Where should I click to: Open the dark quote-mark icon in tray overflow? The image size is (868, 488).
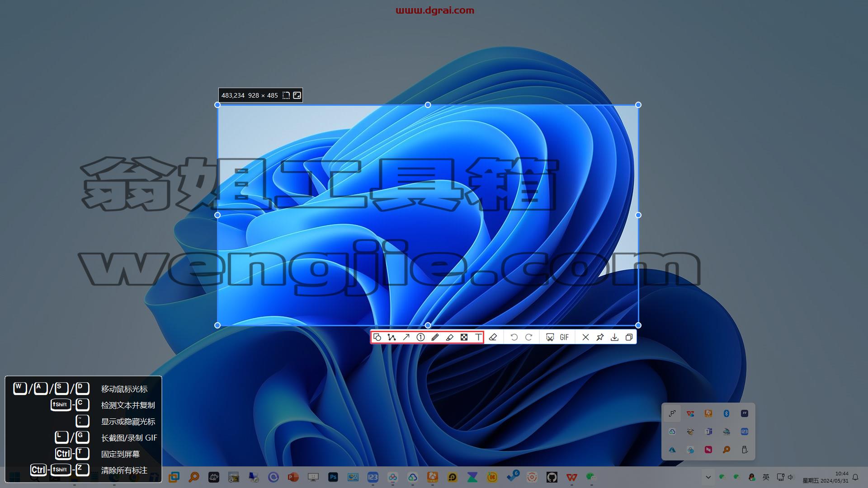pos(745,413)
